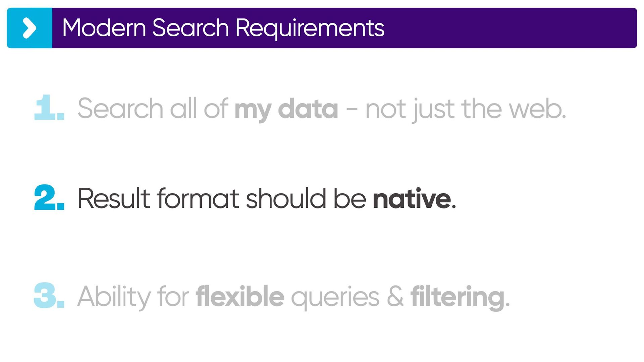Click 'Ability for' text in item 3

click(133, 297)
